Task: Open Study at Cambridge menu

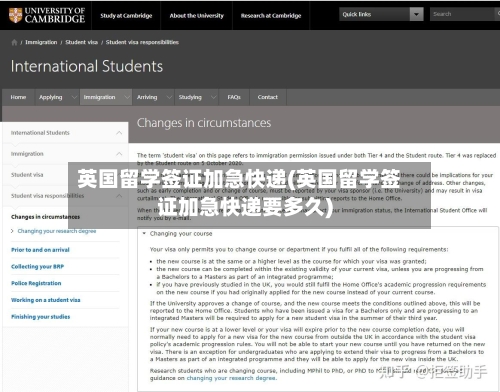Action: click(x=126, y=15)
